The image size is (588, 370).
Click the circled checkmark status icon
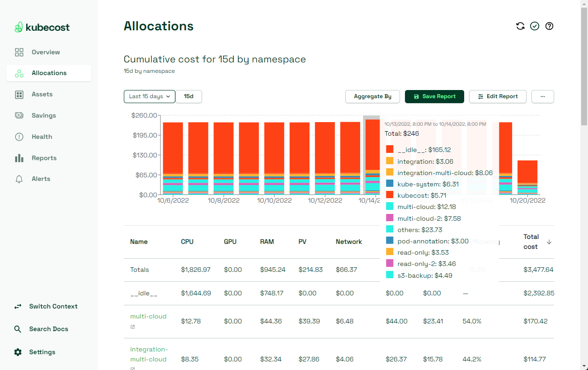(x=535, y=26)
